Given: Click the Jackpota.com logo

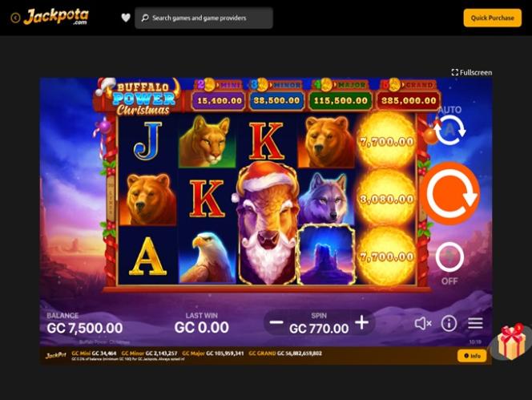Looking at the screenshot, I should (56, 17).
